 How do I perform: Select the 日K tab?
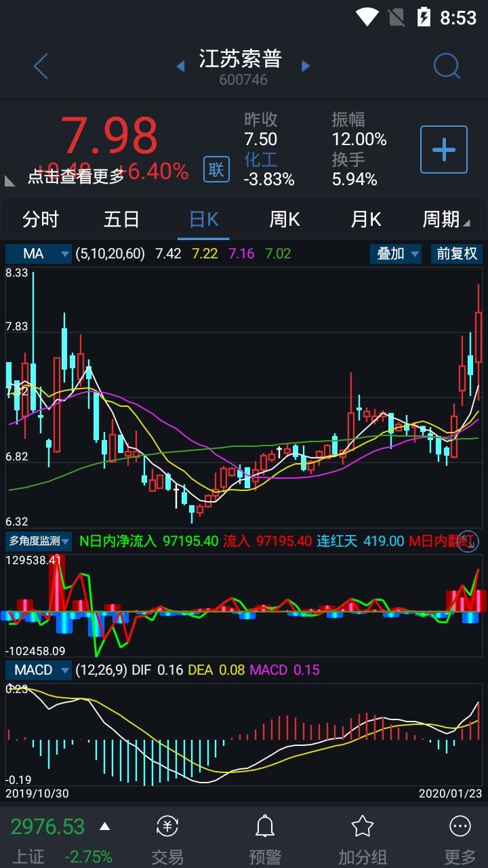coord(203,219)
